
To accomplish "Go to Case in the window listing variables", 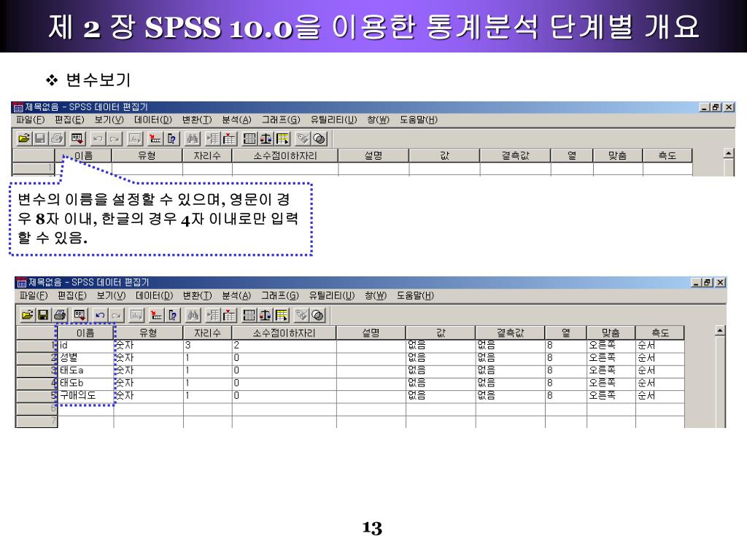I will (156, 315).
